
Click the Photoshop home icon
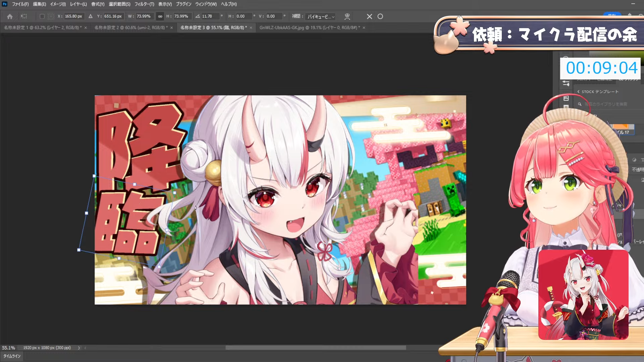point(10,16)
